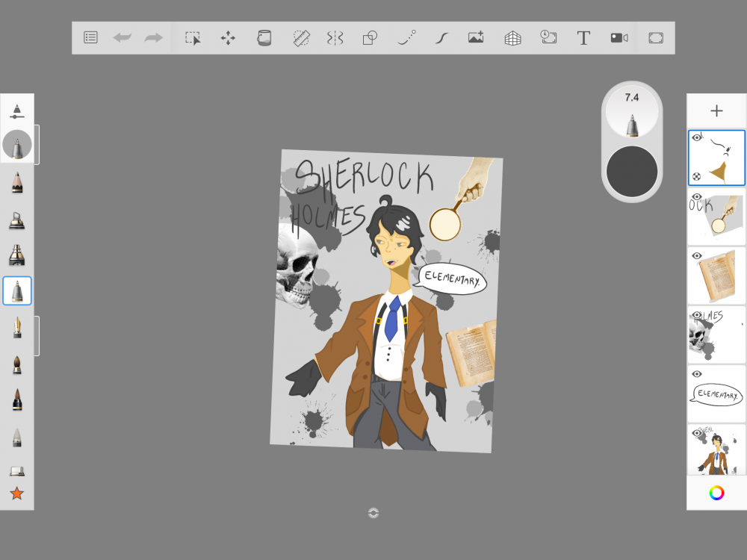Open the Color Editor wheel icon

[716, 493]
